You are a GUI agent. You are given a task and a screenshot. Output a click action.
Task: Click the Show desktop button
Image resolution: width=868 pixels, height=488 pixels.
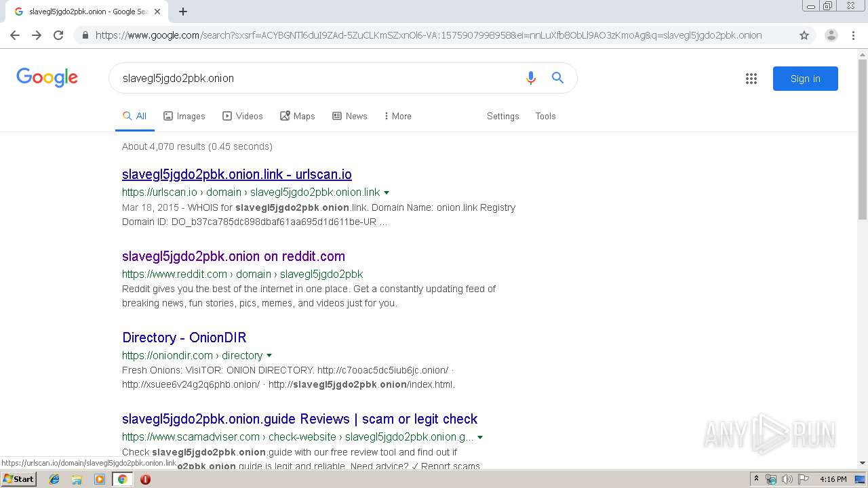click(x=861, y=479)
